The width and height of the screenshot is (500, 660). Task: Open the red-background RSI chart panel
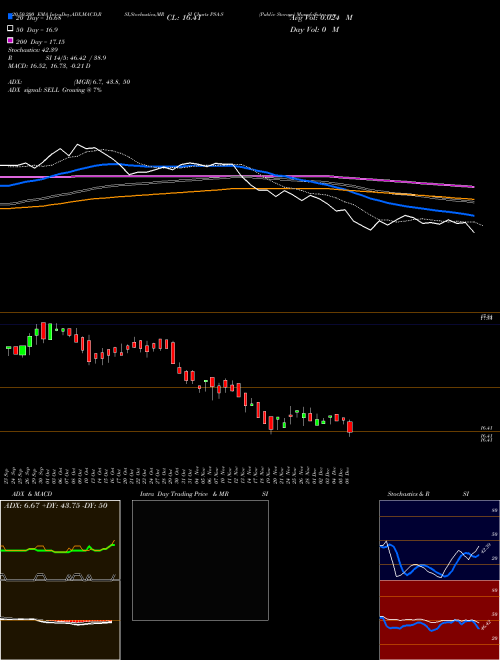pyautogui.click(x=439, y=620)
